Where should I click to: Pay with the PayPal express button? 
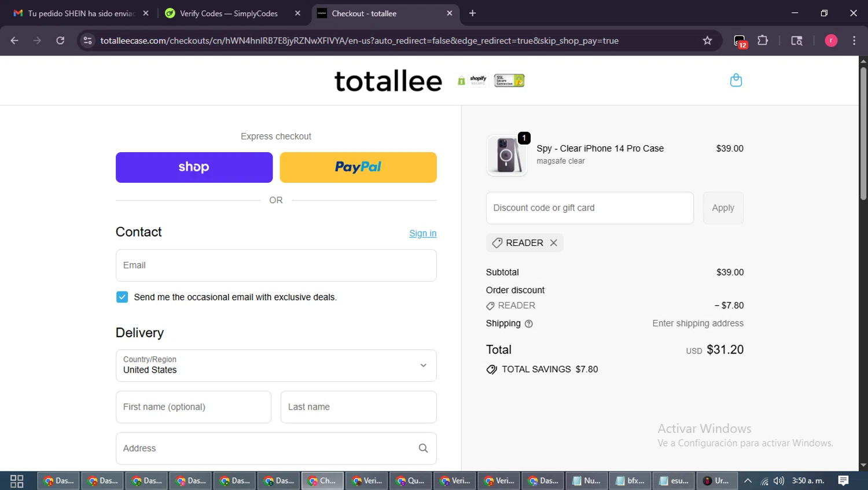tap(358, 167)
